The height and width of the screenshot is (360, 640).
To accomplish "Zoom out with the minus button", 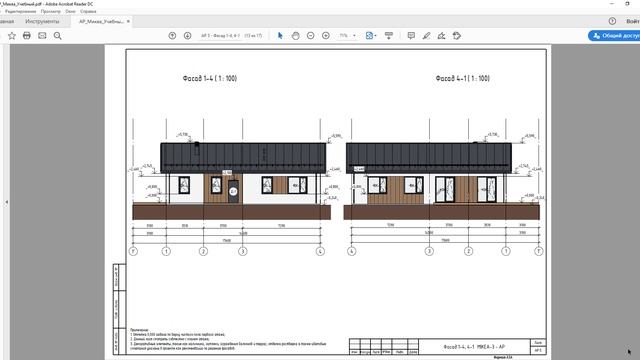I will tap(311, 36).
